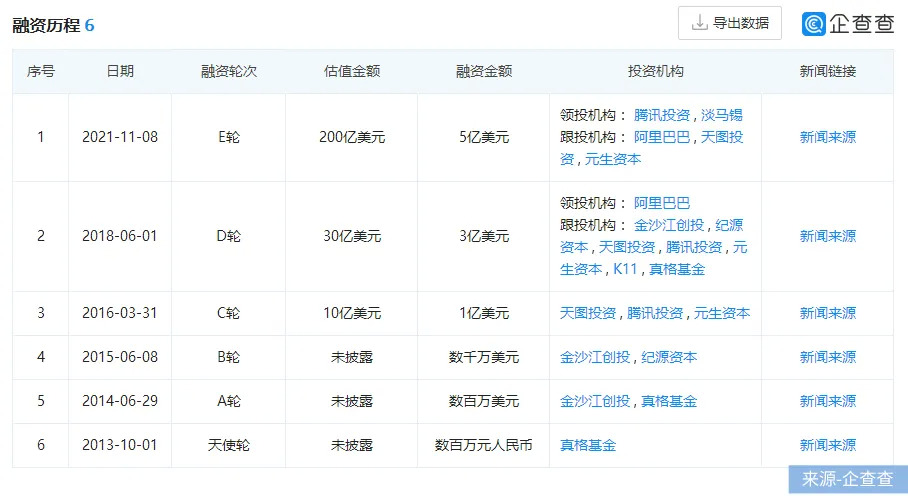Click 天图投资 in the D轮 row

(627, 247)
